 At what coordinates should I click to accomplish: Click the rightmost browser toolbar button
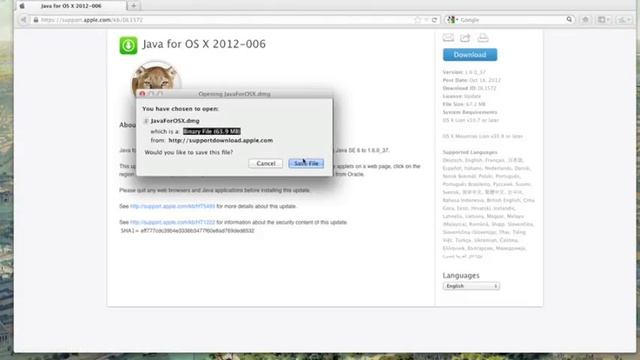click(x=624, y=20)
